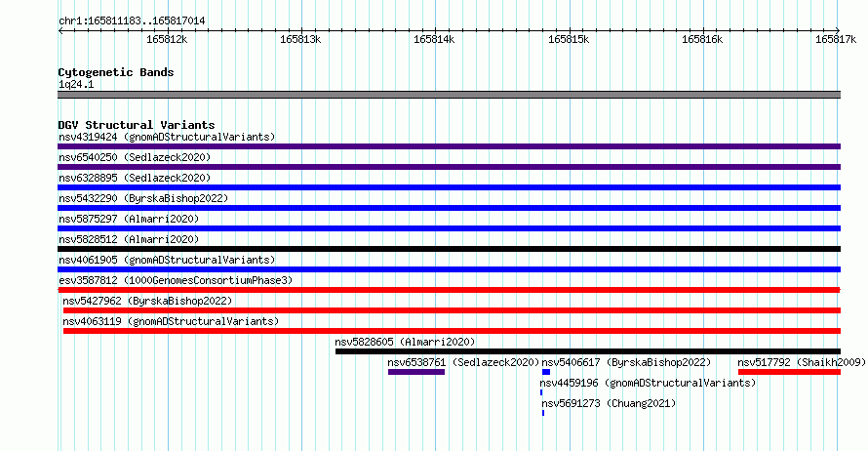
Task: Click the black bar under nsv5828605
Action: click(588, 351)
